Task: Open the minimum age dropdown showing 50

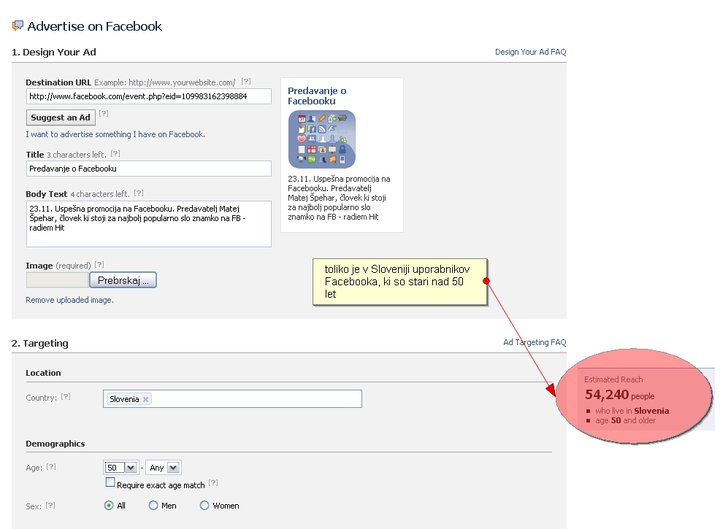Action: [120, 467]
